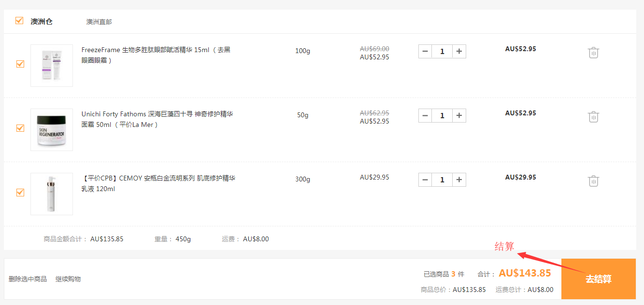Reduce CEMOY lotion quantity with minus
This screenshot has height=305, width=644.
pyautogui.click(x=425, y=180)
